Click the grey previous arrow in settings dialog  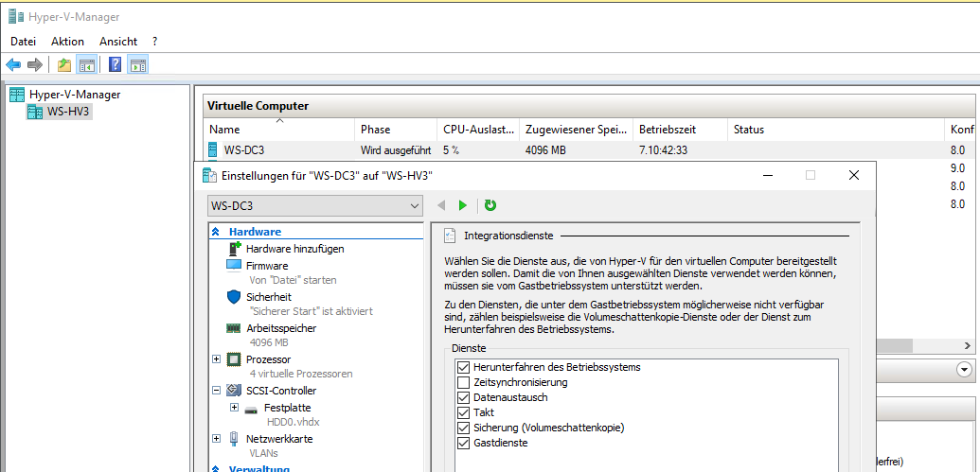coord(441,205)
